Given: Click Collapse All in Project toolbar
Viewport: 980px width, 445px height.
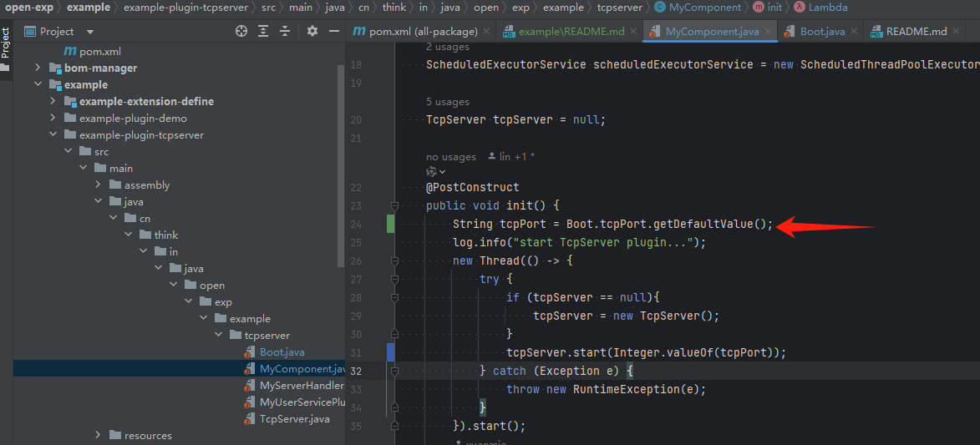Looking at the screenshot, I should click(285, 31).
